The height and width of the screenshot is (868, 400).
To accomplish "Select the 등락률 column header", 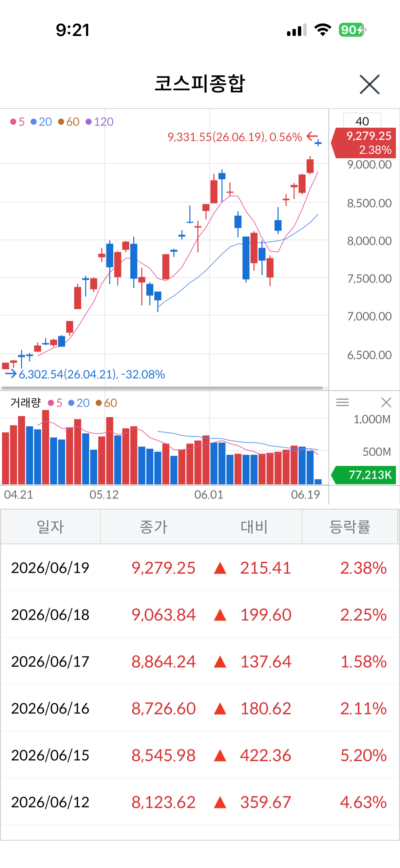I will [x=350, y=527].
